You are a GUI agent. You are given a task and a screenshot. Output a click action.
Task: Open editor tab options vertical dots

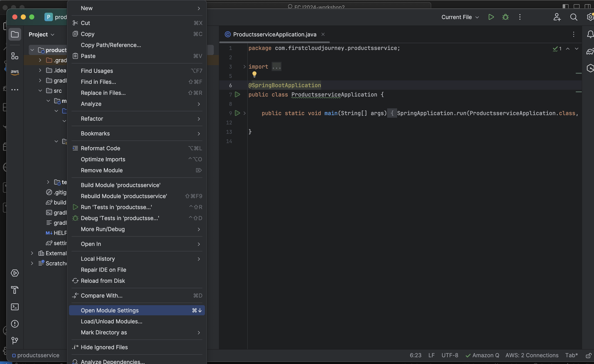pos(573,34)
